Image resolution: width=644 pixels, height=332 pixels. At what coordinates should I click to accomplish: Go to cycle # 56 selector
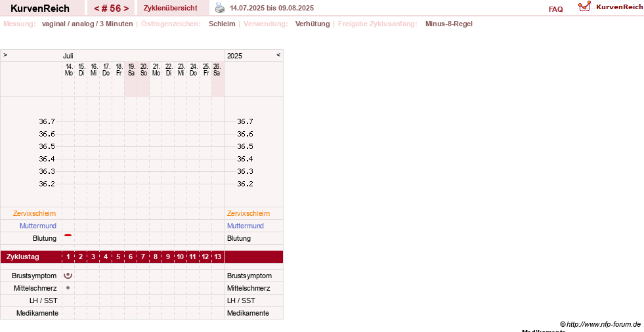point(112,9)
